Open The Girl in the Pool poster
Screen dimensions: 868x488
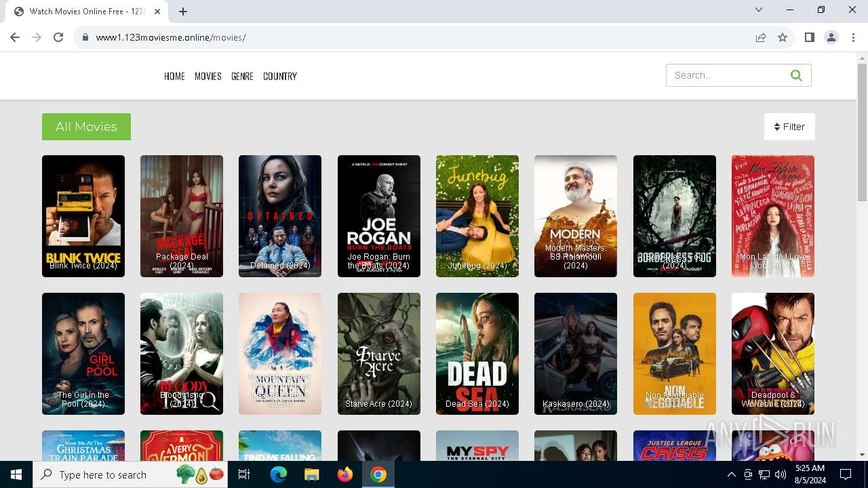point(83,354)
